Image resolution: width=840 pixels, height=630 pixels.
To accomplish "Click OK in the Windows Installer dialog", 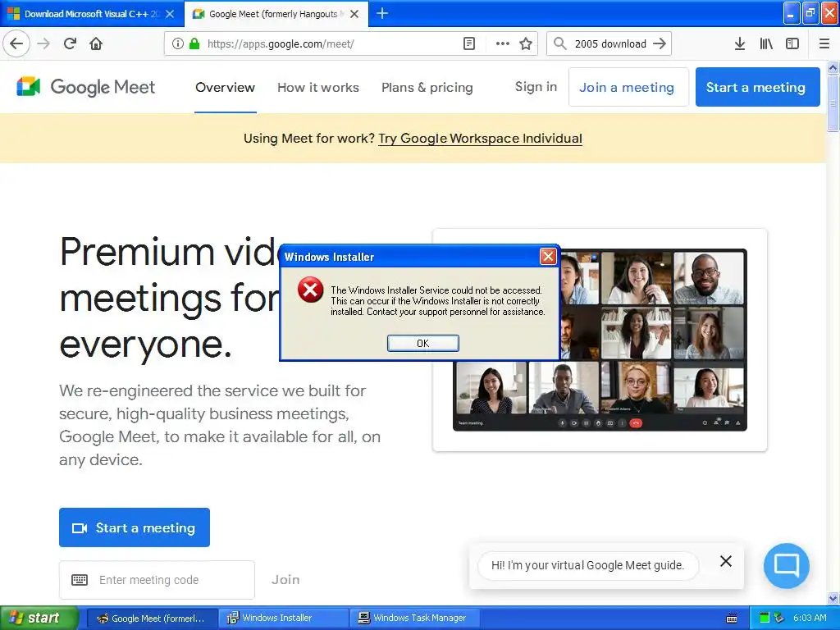I will [x=422, y=344].
